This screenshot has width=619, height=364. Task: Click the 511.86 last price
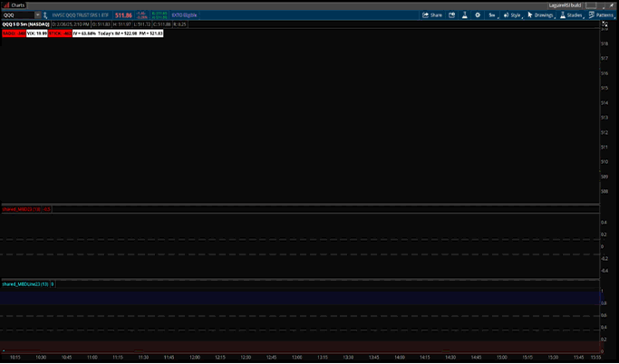coord(123,15)
